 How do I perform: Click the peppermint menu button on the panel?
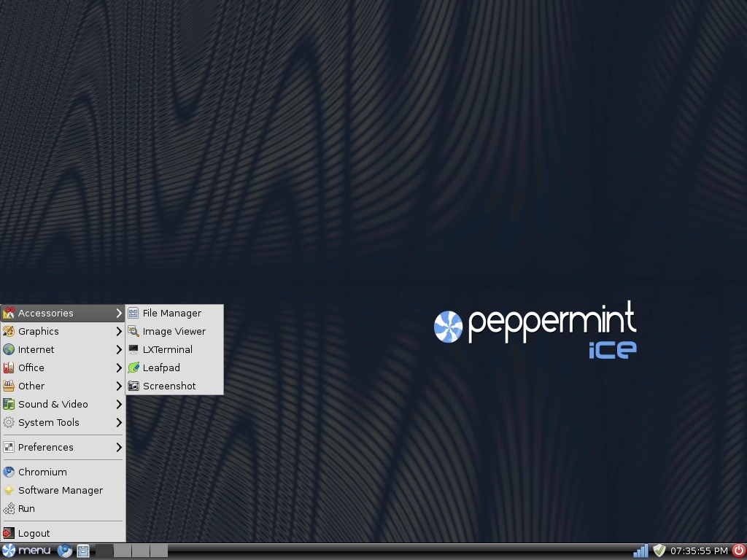point(27,551)
